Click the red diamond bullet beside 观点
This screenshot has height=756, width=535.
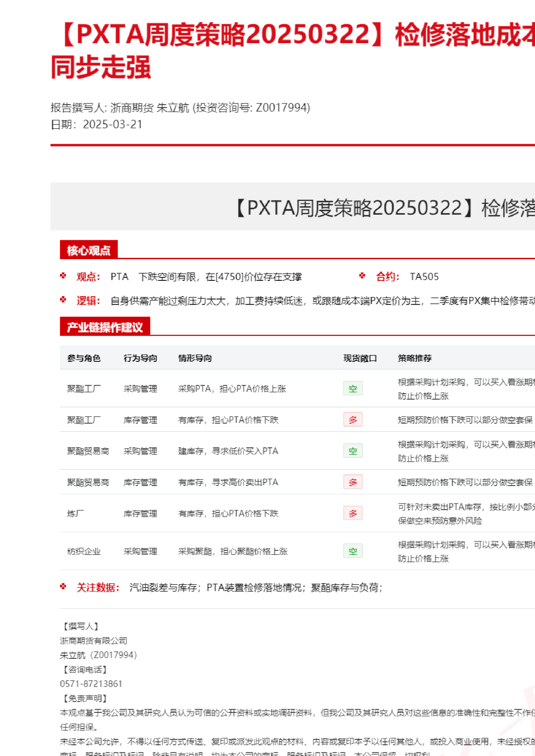click(63, 276)
